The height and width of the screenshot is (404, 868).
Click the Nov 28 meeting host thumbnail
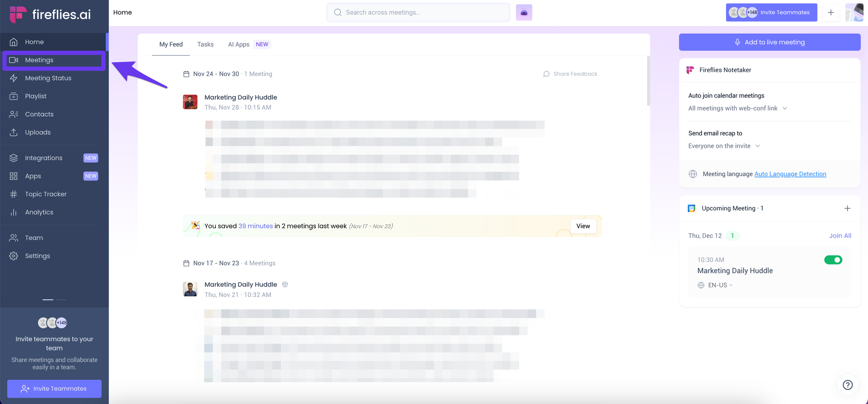coord(190,102)
